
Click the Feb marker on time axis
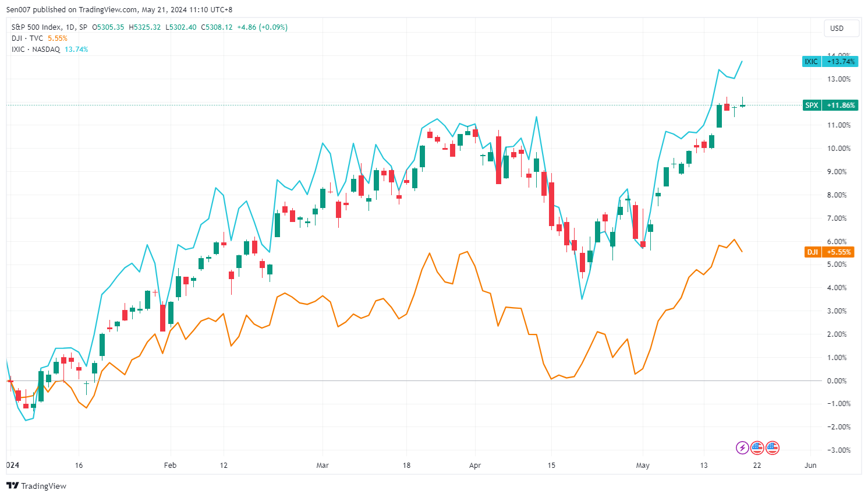click(x=170, y=466)
